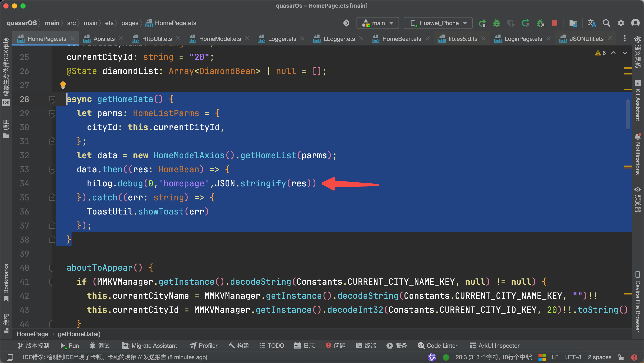The height and width of the screenshot is (363, 644).
Task: Switch to the lib.es5.d.ts tab
Action: 463,39
